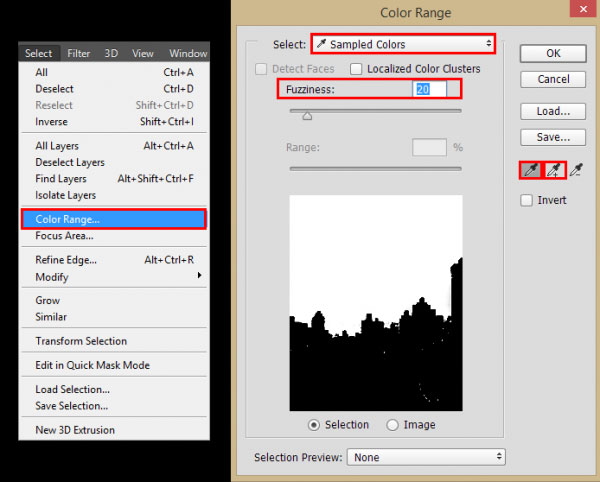Select the Eyedropper tool in Color Range
This screenshot has width=600, height=482.
tap(531, 170)
